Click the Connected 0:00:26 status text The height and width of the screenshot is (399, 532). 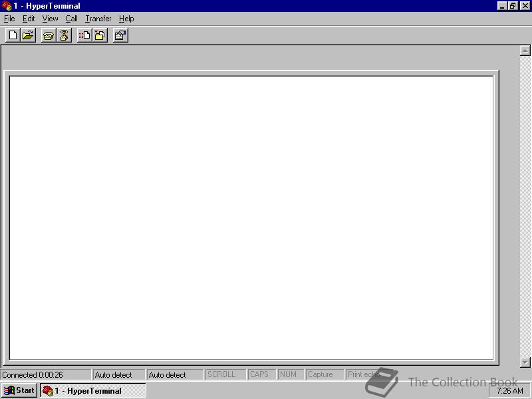[x=33, y=375]
